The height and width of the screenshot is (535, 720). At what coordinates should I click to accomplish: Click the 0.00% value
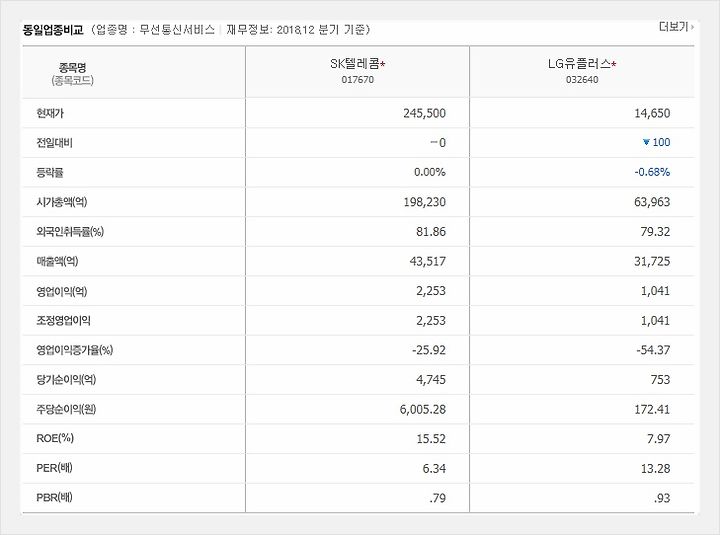point(429,172)
